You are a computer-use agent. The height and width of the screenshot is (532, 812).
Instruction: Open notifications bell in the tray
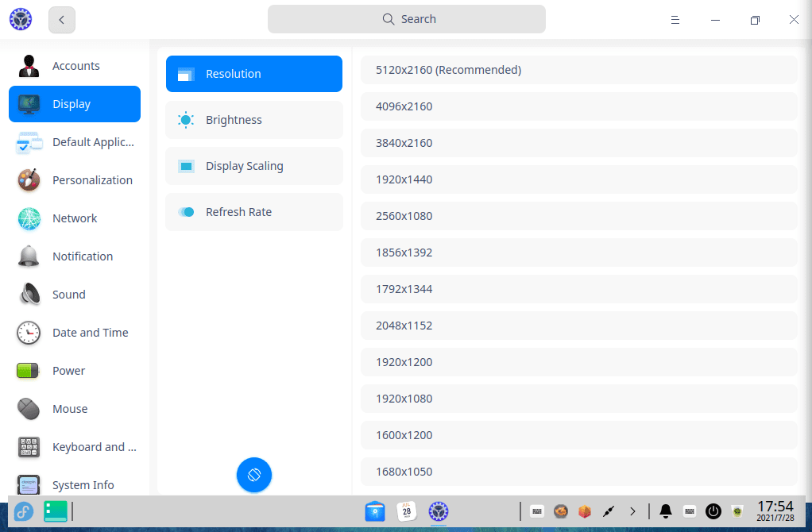[x=666, y=512]
